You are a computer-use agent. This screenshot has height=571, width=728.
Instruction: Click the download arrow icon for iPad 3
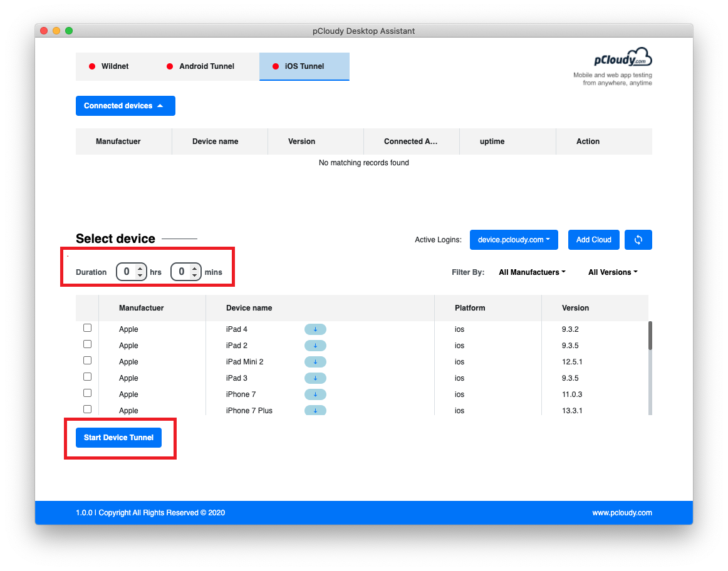315,378
